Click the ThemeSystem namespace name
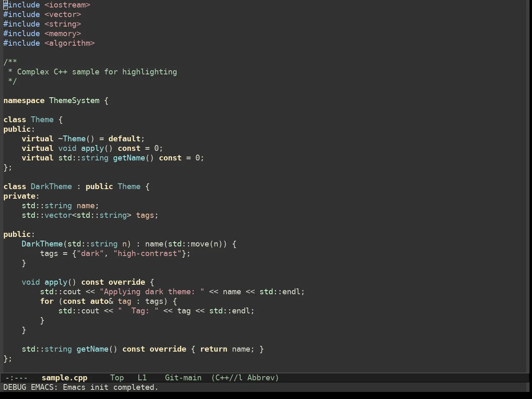This screenshot has width=532, height=399. pyautogui.click(x=74, y=101)
